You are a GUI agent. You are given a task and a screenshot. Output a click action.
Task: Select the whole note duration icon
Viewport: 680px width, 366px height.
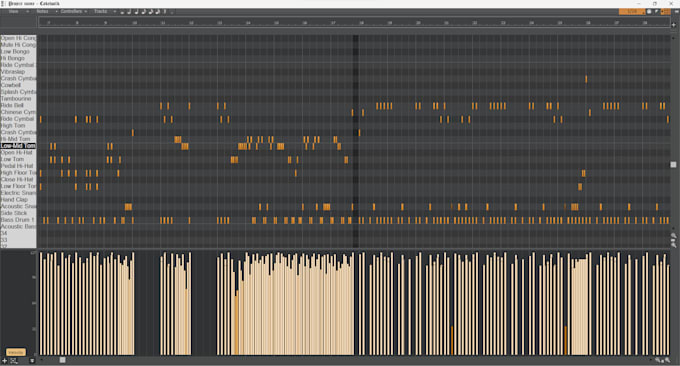coord(122,12)
